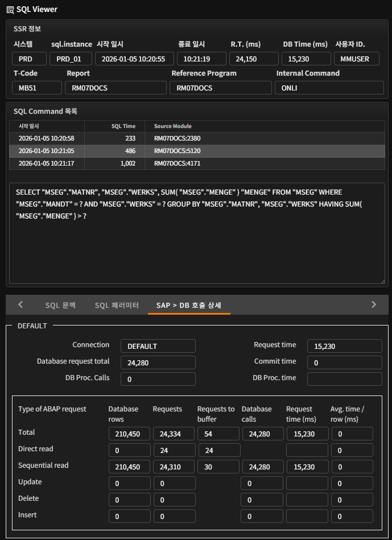
Task: Select SQL row RM07DOCS:2380
Action: click(x=197, y=138)
